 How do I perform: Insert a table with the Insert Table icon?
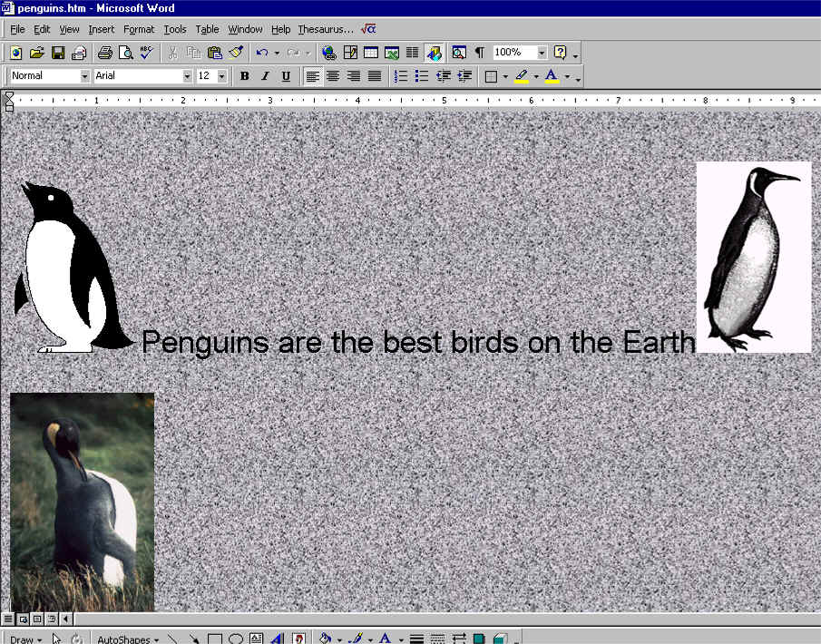coord(371,53)
